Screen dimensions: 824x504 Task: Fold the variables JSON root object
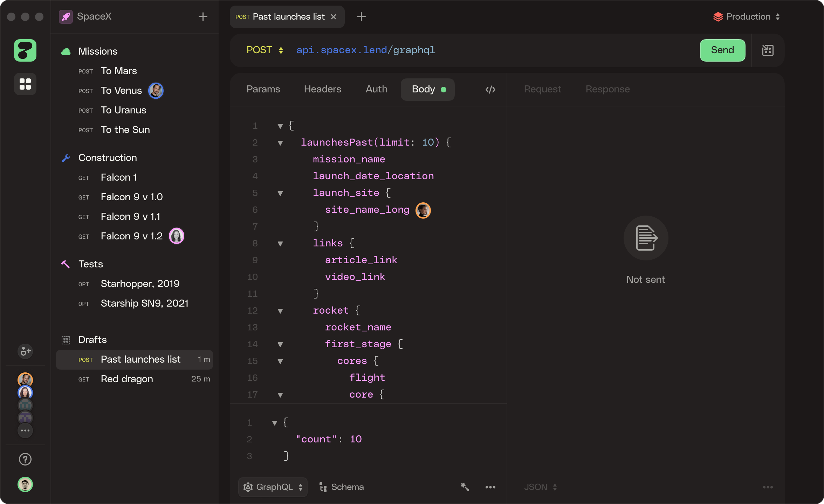point(275,423)
